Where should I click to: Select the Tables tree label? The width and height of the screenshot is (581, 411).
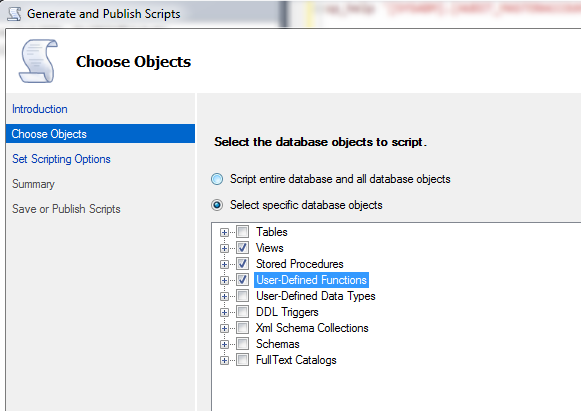pos(272,232)
